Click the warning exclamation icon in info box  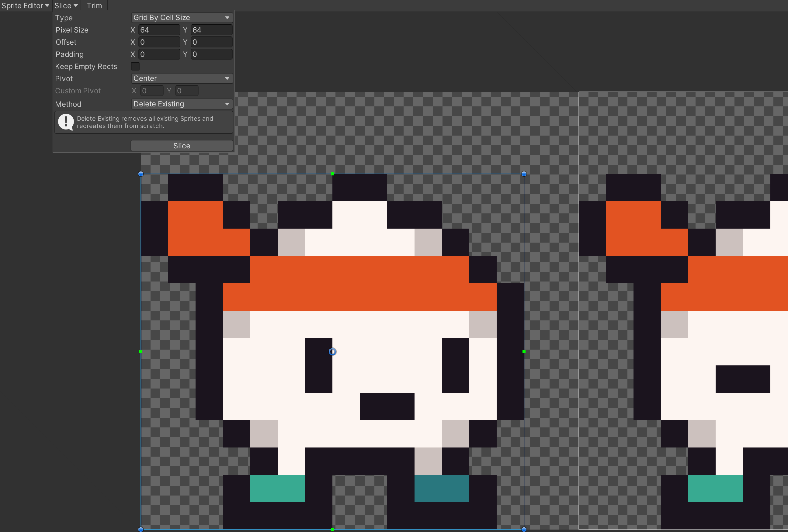click(66, 122)
